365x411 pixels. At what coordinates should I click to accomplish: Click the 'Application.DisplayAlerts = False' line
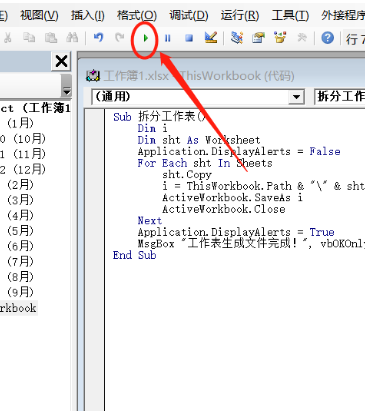pyautogui.click(x=239, y=151)
